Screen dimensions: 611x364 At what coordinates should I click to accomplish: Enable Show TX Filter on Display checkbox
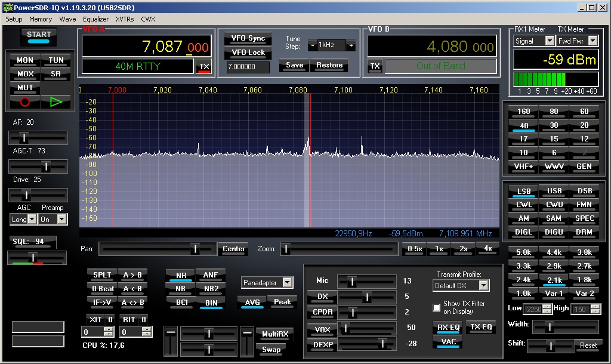click(437, 307)
